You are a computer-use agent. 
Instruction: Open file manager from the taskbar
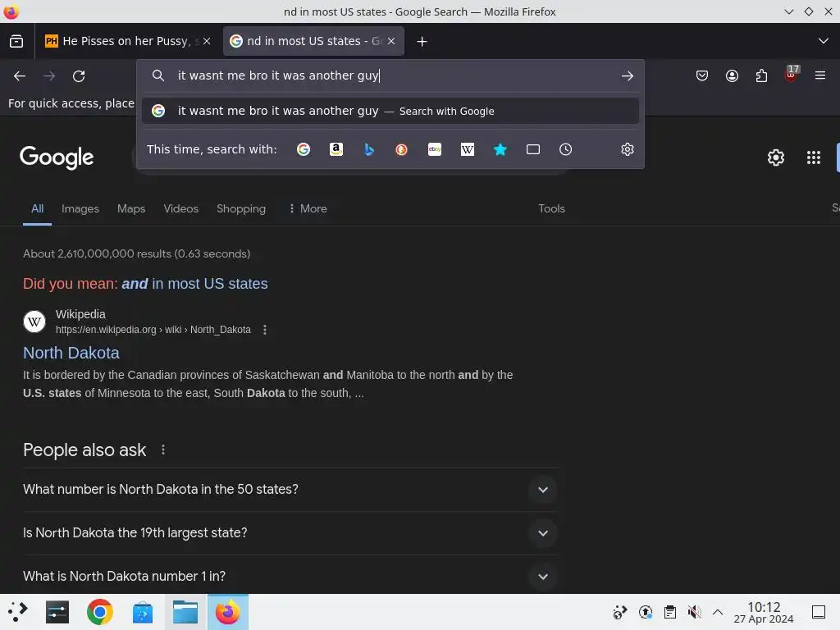185,612
